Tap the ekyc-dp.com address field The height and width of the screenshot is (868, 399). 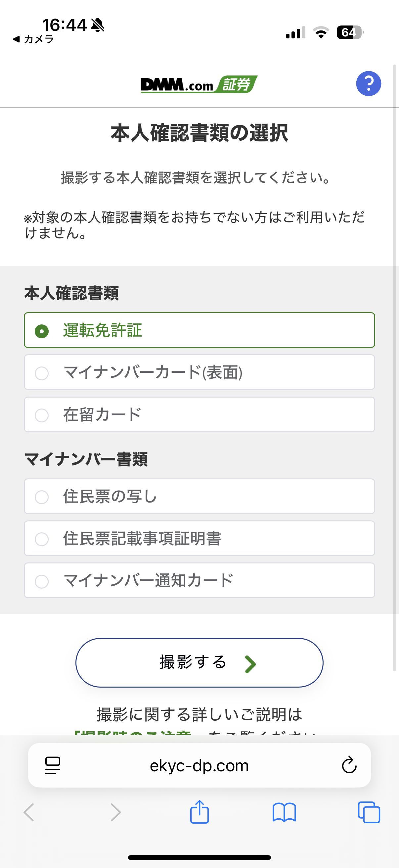pyautogui.click(x=199, y=765)
